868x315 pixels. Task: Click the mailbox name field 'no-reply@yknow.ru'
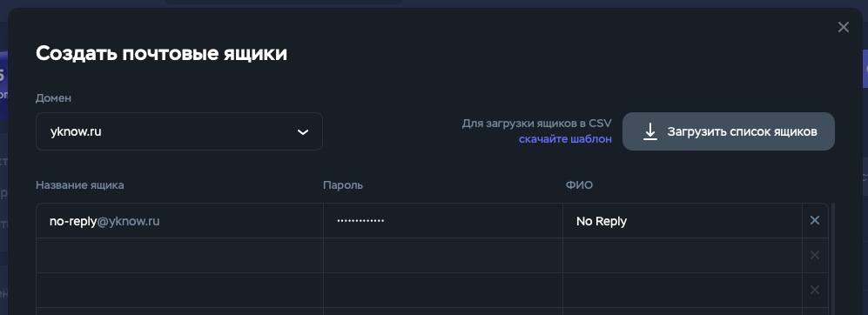point(180,221)
